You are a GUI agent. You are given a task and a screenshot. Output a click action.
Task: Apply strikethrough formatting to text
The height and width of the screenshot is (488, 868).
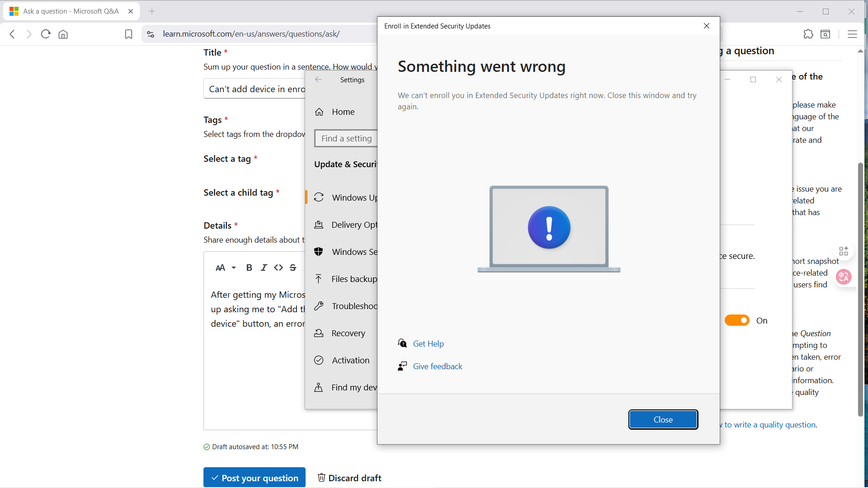pos(293,267)
